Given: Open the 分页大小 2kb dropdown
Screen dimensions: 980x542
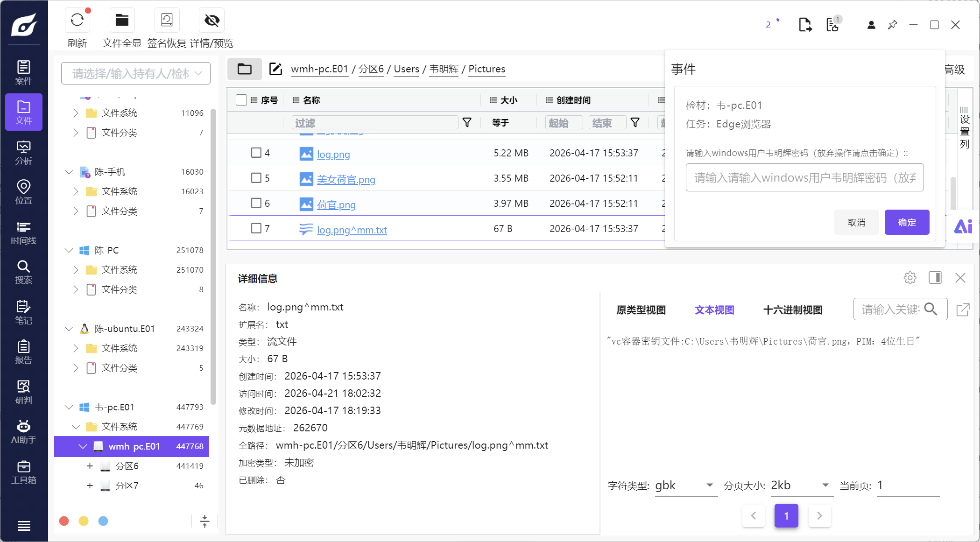Looking at the screenshot, I should coord(802,486).
